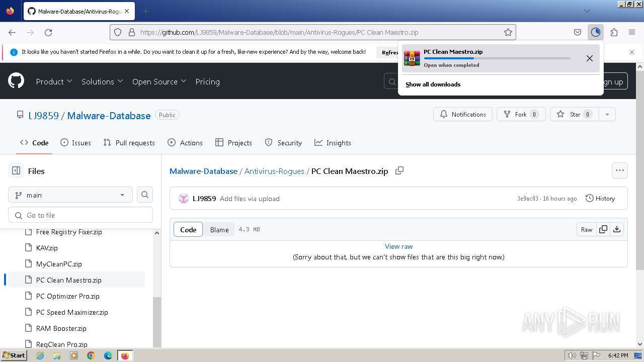Open the Pull requests tab

129,143
